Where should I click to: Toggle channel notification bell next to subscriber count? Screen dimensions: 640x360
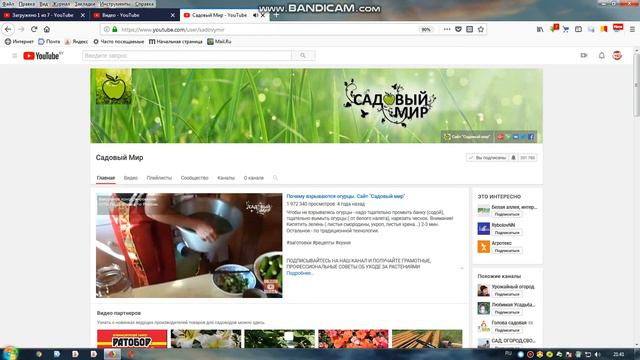[x=513, y=158]
